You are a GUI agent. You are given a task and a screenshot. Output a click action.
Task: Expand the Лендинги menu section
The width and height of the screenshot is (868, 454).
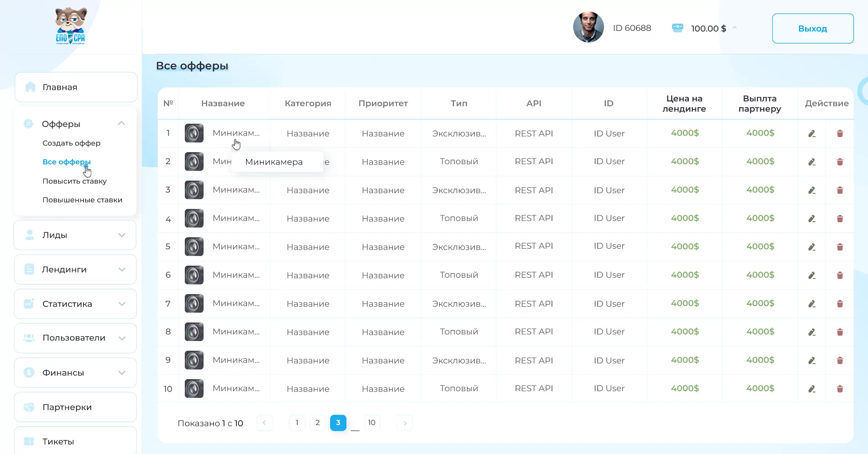(x=122, y=270)
